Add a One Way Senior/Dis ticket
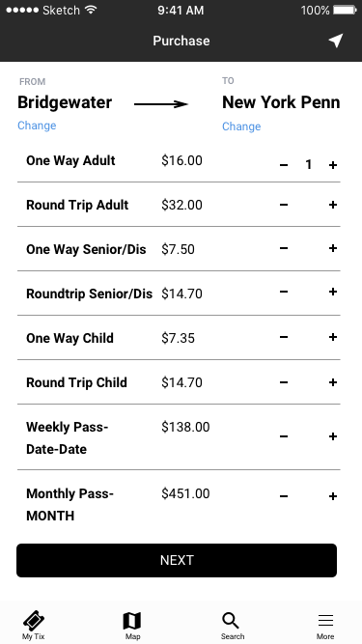This screenshot has height=644, width=362. click(x=333, y=248)
